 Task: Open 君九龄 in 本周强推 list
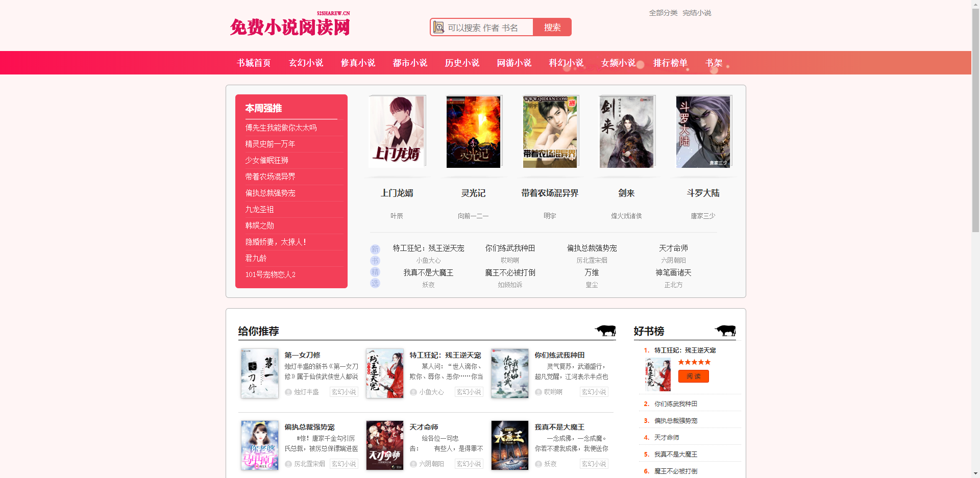click(x=256, y=258)
